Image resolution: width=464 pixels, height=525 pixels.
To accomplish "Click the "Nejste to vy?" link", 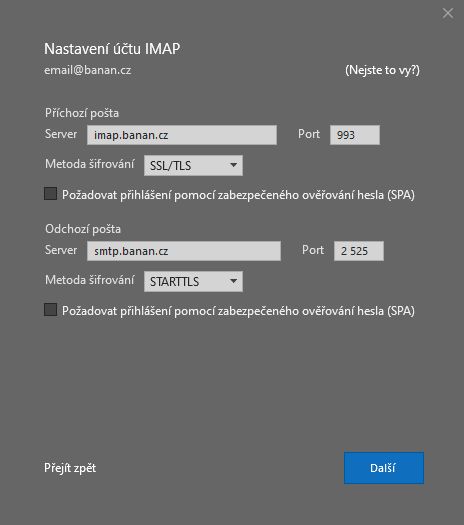I will tap(382, 70).
